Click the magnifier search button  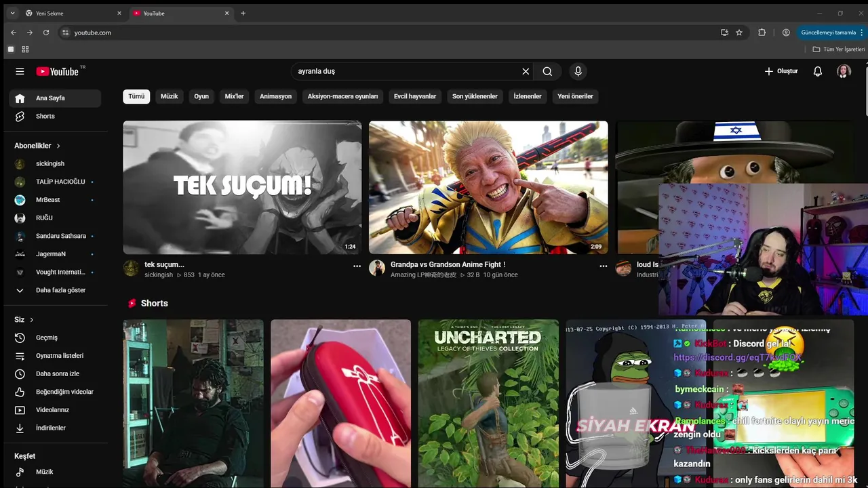pyautogui.click(x=547, y=71)
